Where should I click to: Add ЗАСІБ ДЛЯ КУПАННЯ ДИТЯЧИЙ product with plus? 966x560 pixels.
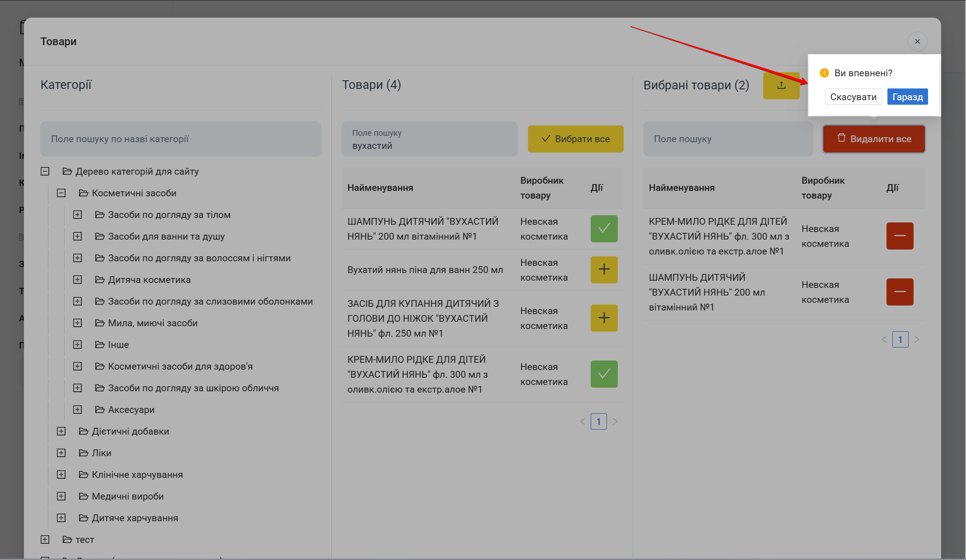tap(604, 318)
